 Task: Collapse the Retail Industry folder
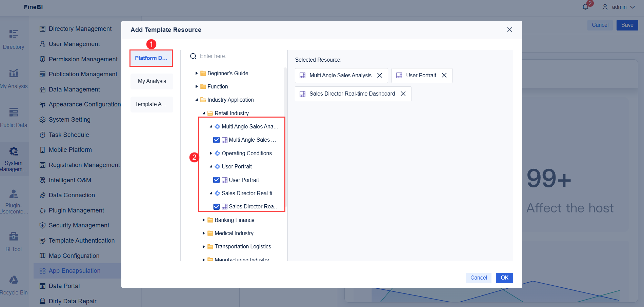(x=204, y=113)
